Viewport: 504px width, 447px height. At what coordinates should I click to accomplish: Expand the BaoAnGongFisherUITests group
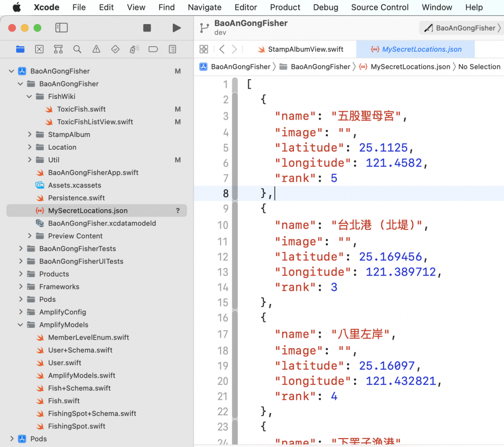21,261
